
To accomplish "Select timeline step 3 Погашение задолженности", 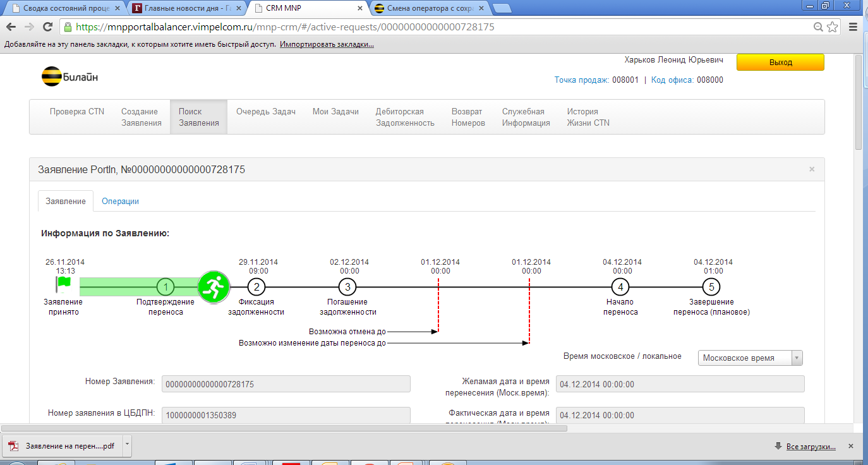I will tap(347, 287).
